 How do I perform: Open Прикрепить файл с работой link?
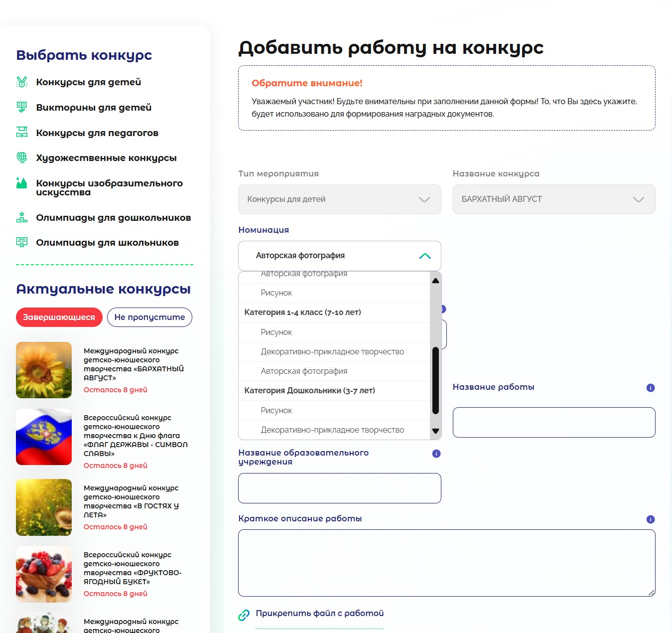click(319, 614)
